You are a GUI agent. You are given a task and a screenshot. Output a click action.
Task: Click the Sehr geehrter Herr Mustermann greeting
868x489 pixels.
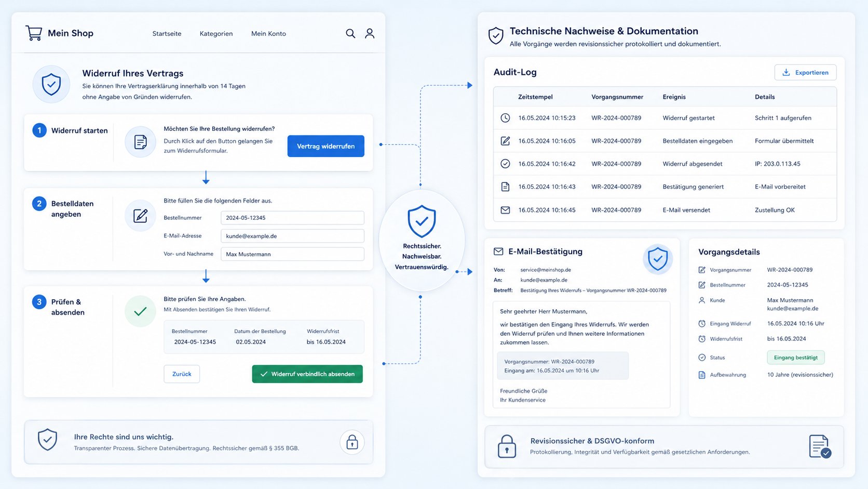[544, 312]
